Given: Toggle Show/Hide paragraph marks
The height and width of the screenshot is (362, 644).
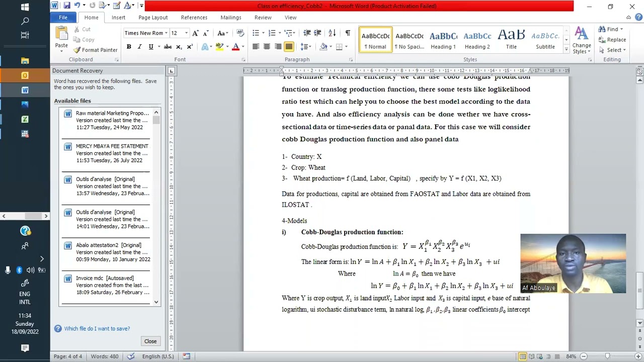Looking at the screenshot, I should coord(348,33).
